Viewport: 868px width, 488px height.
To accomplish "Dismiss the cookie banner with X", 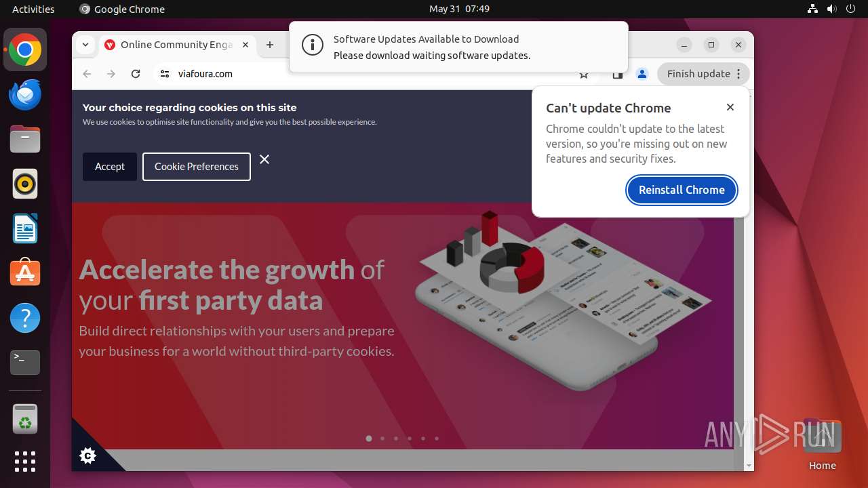I will [x=264, y=159].
